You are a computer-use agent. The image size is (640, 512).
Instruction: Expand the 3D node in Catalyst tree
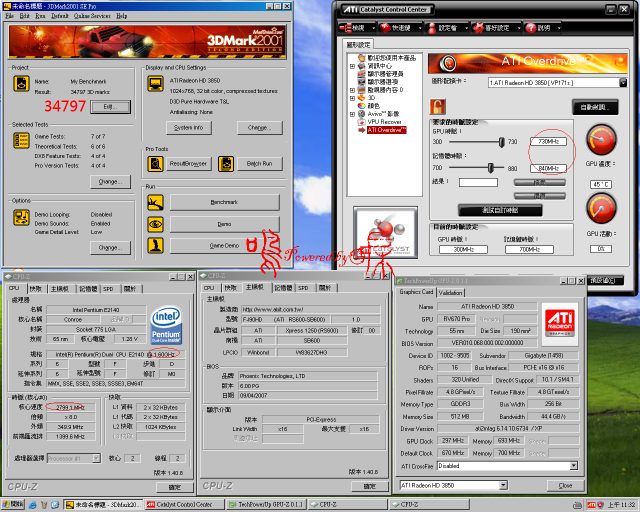coord(352,98)
